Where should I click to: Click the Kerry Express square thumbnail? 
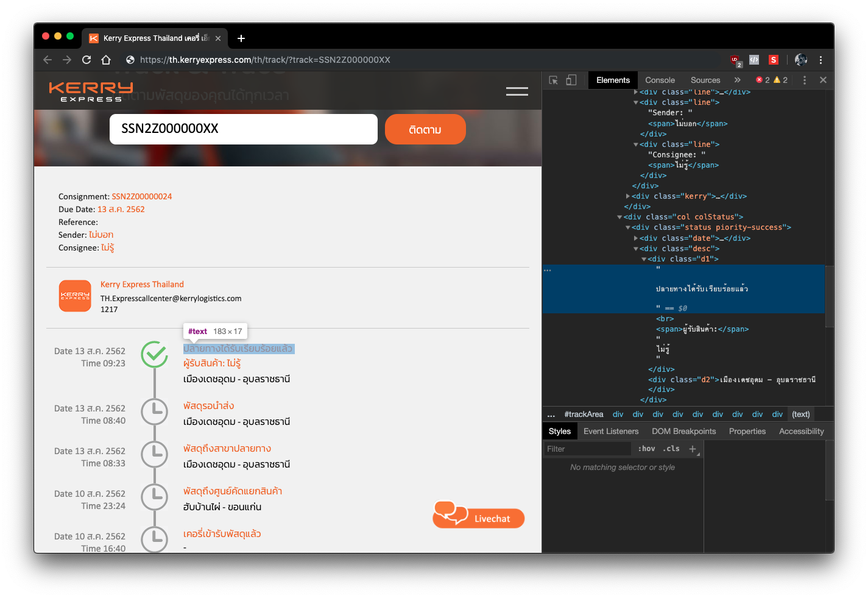[75, 296]
